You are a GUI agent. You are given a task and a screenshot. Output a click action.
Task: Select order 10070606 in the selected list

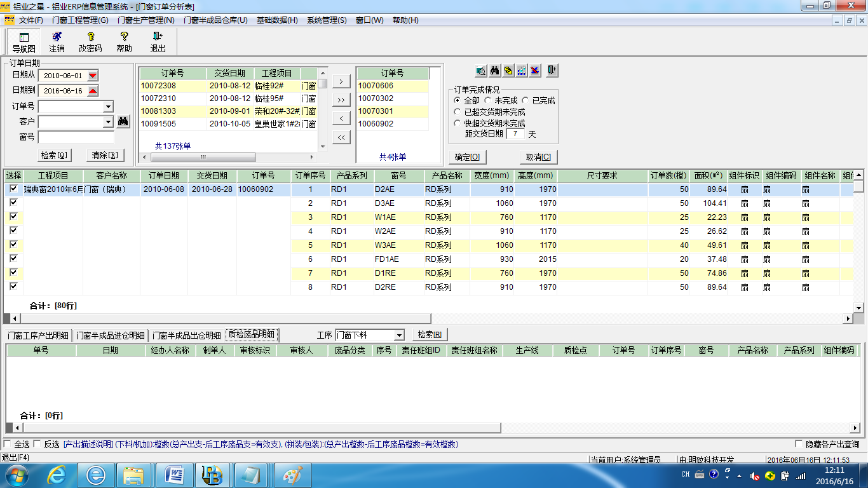[x=392, y=86]
